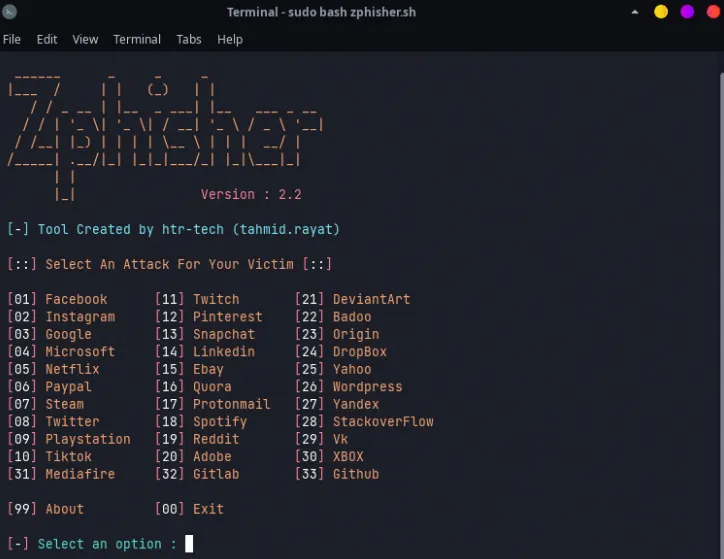This screenshot has height=559, width=724.
Task: Open the Tabs menu
Action: 189,40
